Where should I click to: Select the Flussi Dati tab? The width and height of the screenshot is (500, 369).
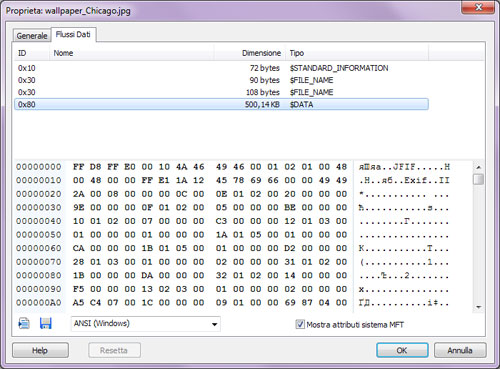click(73, 34)
